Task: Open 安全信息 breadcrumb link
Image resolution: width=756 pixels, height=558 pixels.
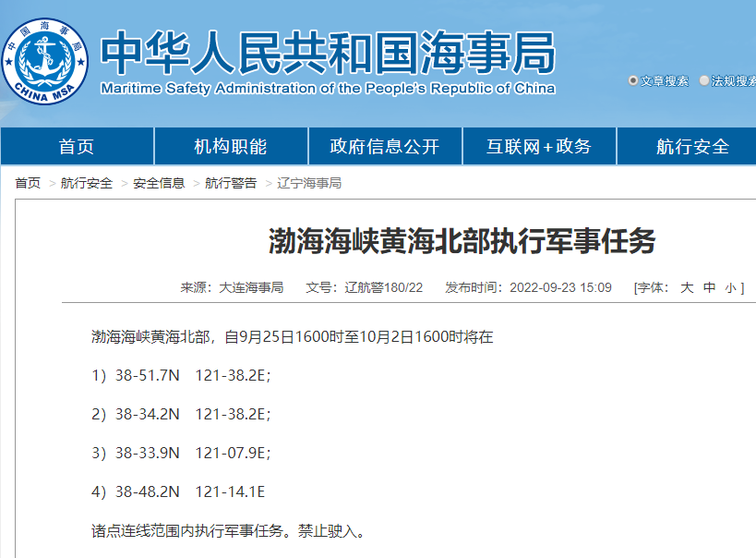Action: pos(159,183)
